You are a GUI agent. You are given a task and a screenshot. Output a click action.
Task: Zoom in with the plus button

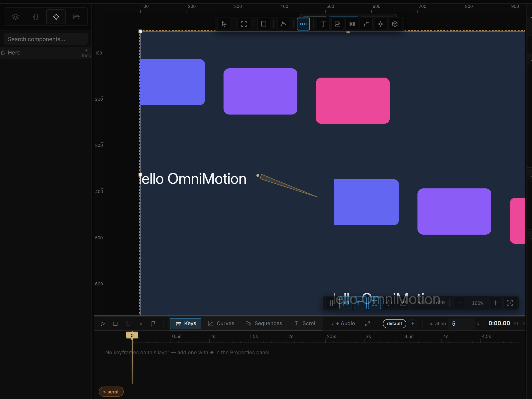(496, 303)
